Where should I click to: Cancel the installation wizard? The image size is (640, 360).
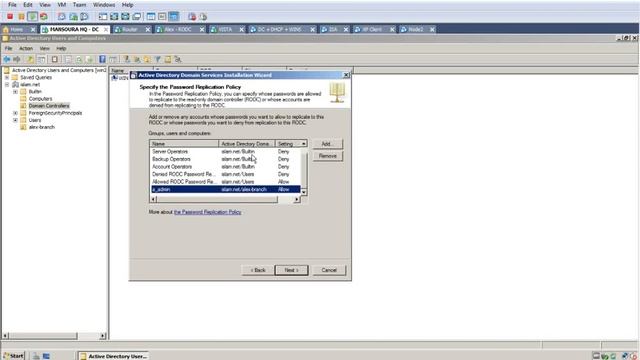coord(329,270)
